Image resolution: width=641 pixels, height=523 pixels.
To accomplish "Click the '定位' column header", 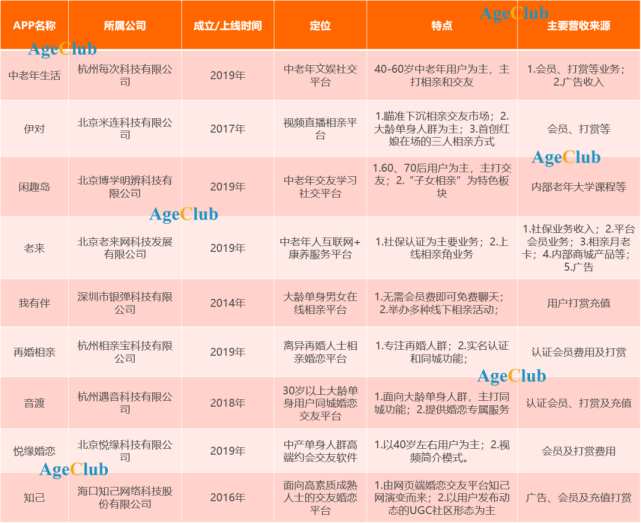I will 320,26.
